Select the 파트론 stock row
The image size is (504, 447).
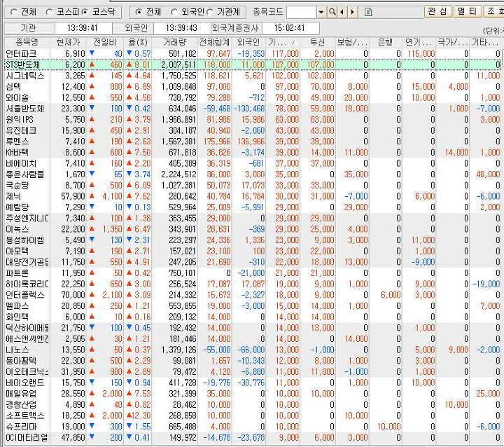click(x=252, y=273)
